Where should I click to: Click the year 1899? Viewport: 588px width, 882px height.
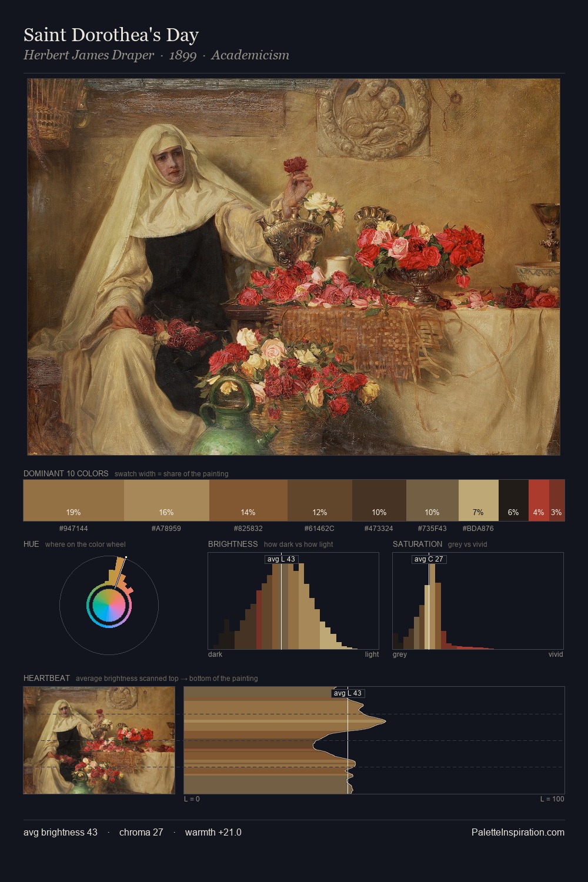click(183, 55)
